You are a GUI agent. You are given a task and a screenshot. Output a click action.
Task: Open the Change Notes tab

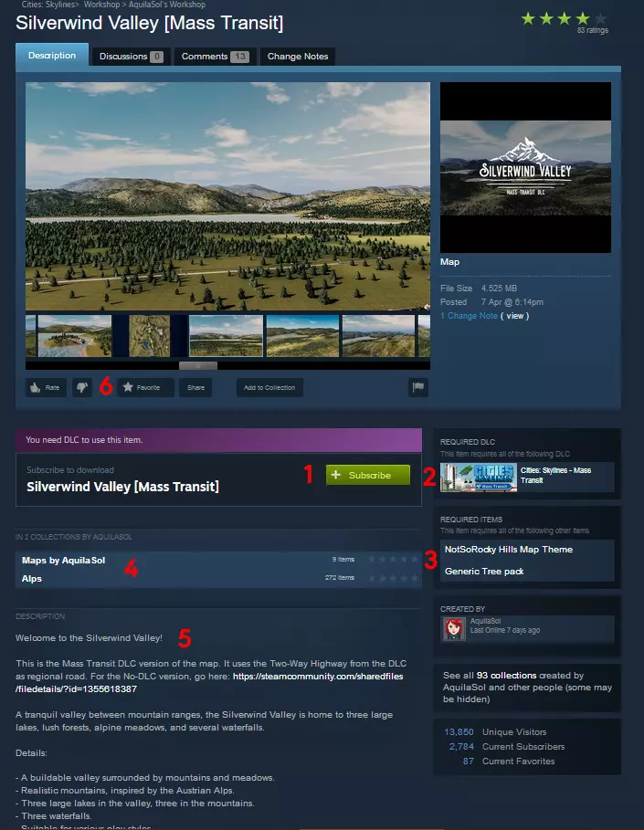[x=298, y=56]
